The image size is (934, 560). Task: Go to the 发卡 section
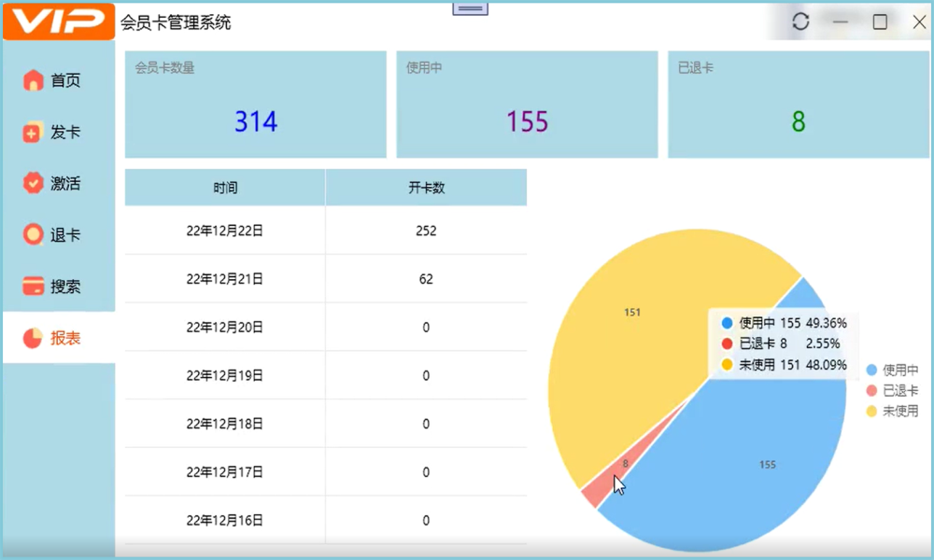tap(59, 132)
